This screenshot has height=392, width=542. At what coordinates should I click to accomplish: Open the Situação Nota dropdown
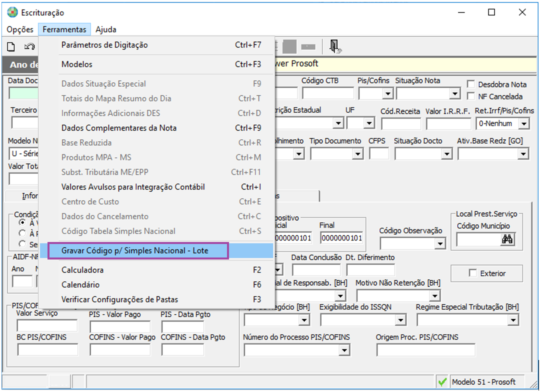(454, 93)
